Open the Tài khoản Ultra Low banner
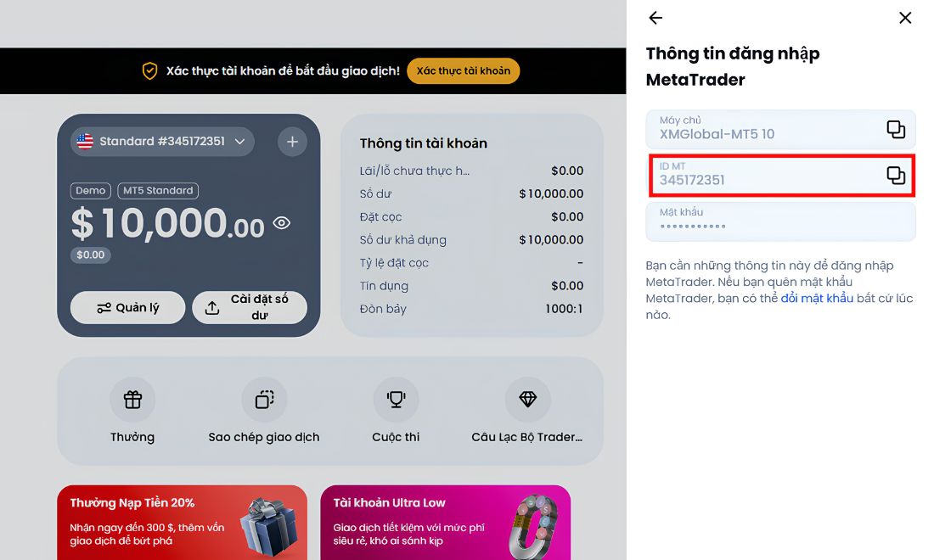 446,523
